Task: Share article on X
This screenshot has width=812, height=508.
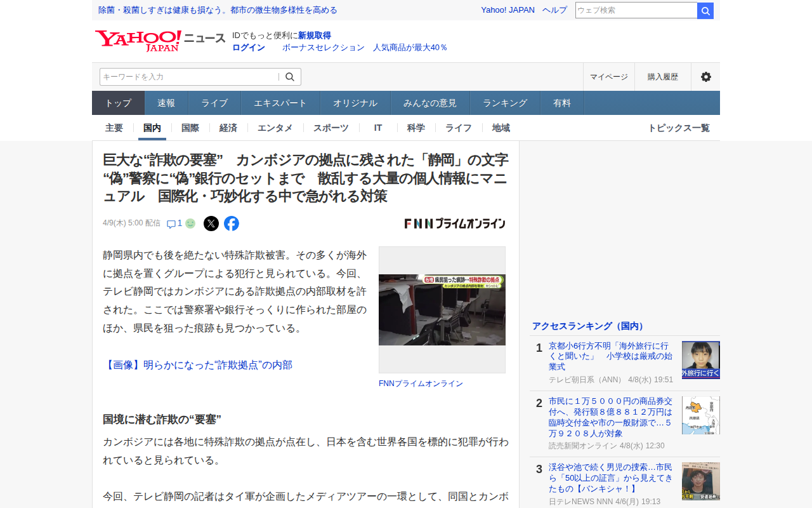Action: (211, 224)
